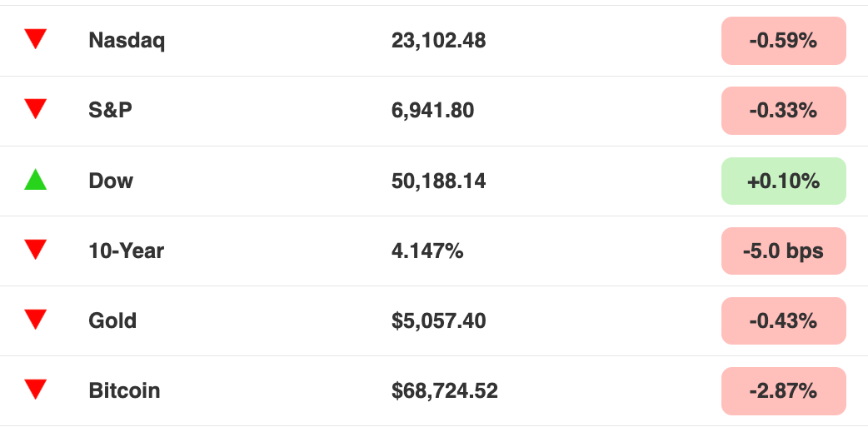Screen dimensions: 868x432
Task: Click the red down arrow beside Gold
Action: point(36,319)
